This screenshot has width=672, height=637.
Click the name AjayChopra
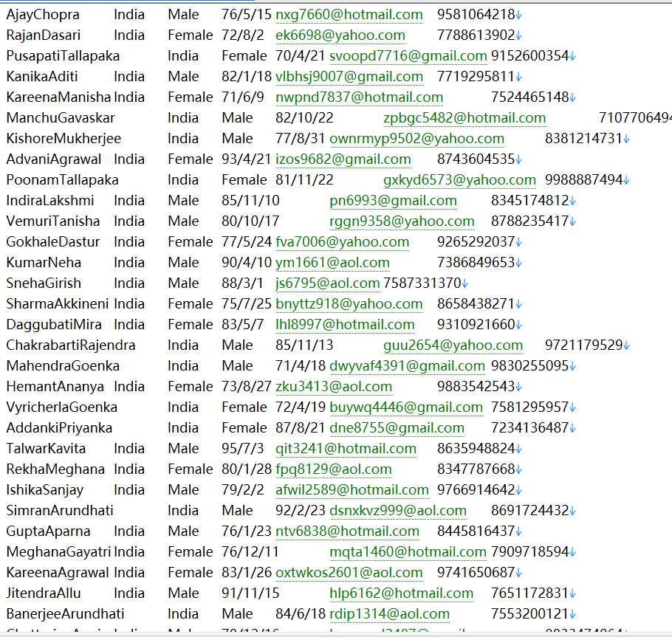click(43, 15)
